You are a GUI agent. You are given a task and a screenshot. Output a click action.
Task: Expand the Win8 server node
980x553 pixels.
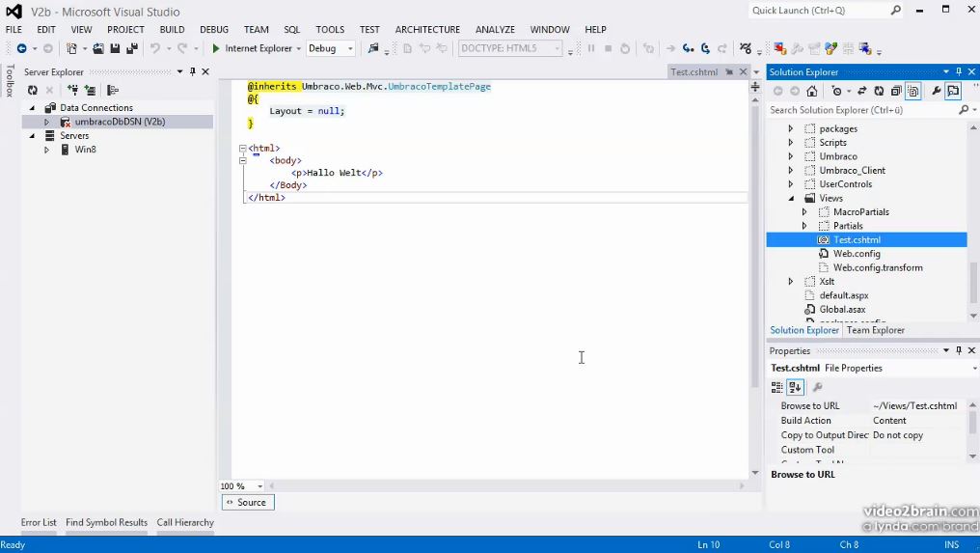pos(46,150)
